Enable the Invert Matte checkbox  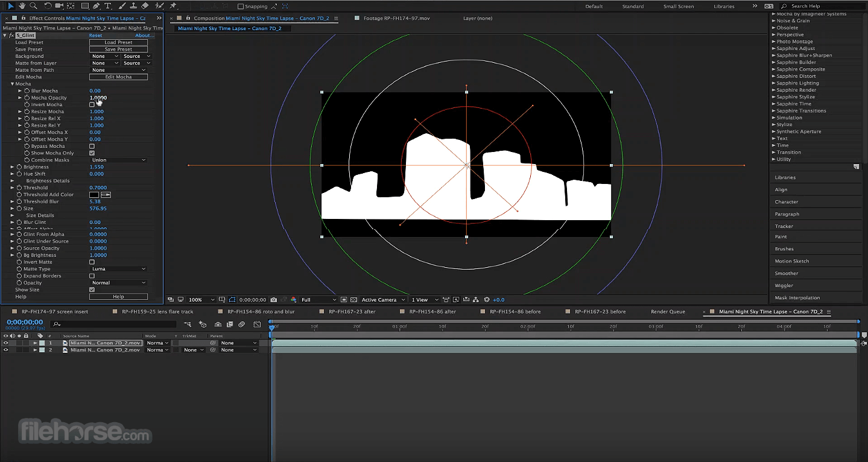point(92,262)
